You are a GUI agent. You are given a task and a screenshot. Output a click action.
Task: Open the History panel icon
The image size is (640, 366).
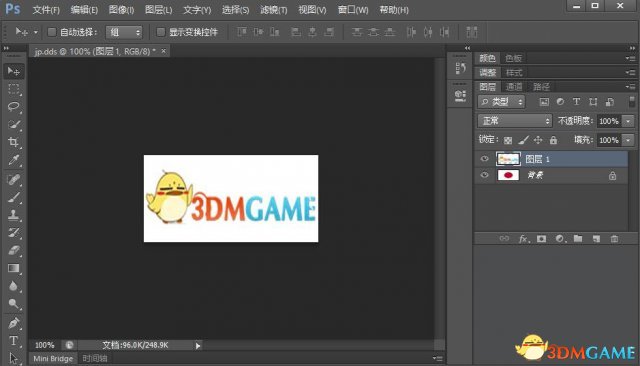click(460, 68)
